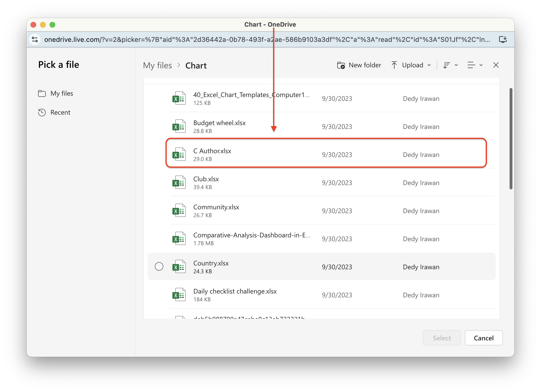Viewport: 541px width, 392px height.
Task: Open My files in the sidebar
Action: [61, 93]
